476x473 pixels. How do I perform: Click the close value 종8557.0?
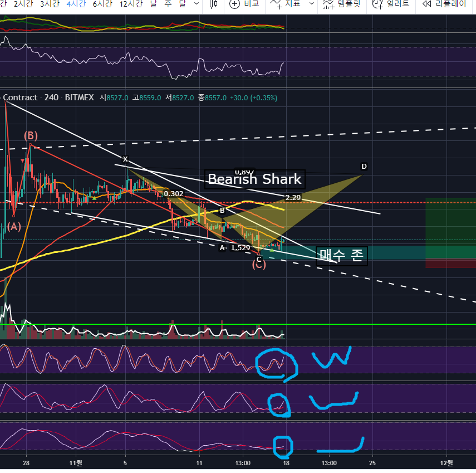[212, 98]
